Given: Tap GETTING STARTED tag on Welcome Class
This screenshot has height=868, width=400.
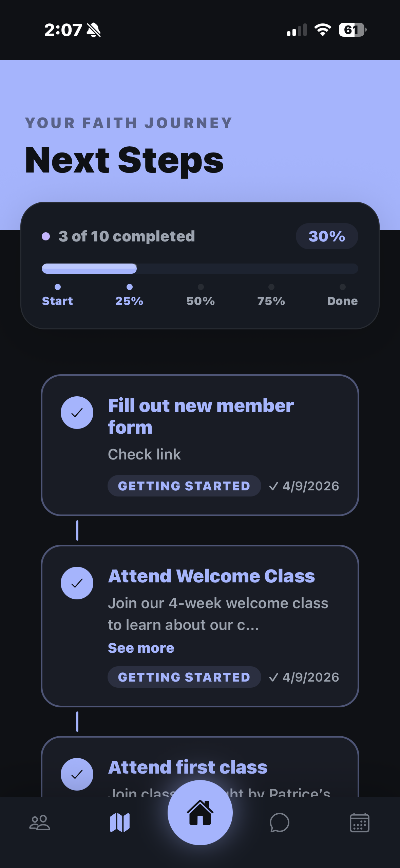Looking at the screenshot, I should 184,677.
